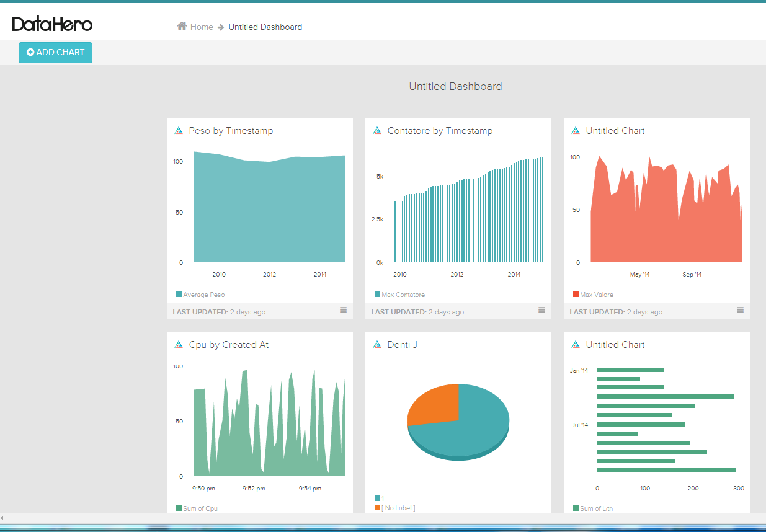The height and width of the screenshot is (532, 766).
Task: Open the options menu for Contatore by Timestamp
Action: (x=541, y=310)
